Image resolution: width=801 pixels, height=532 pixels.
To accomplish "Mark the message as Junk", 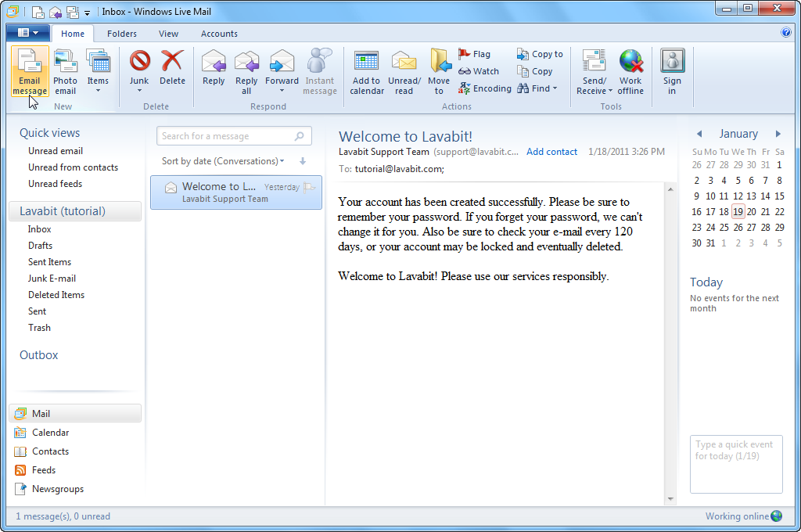I will [138, 70].
